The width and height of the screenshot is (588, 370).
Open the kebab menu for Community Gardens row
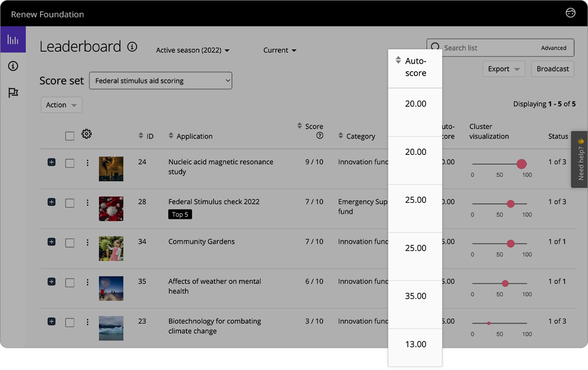(x=87, y=242)
